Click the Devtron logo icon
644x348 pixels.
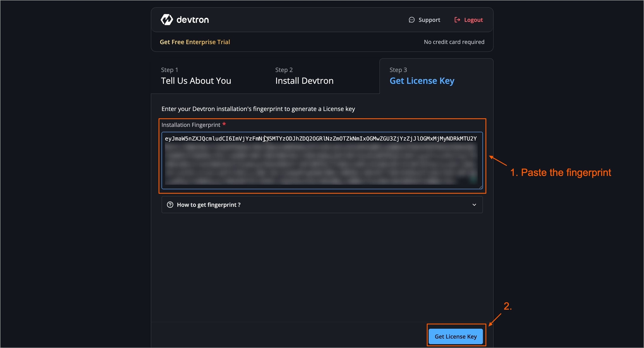click(167, 20)
